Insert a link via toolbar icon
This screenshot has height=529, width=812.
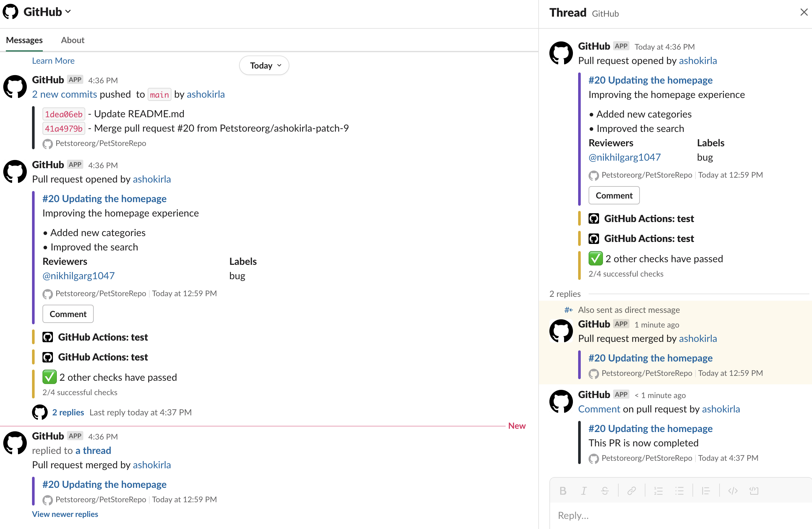[631, 491]
